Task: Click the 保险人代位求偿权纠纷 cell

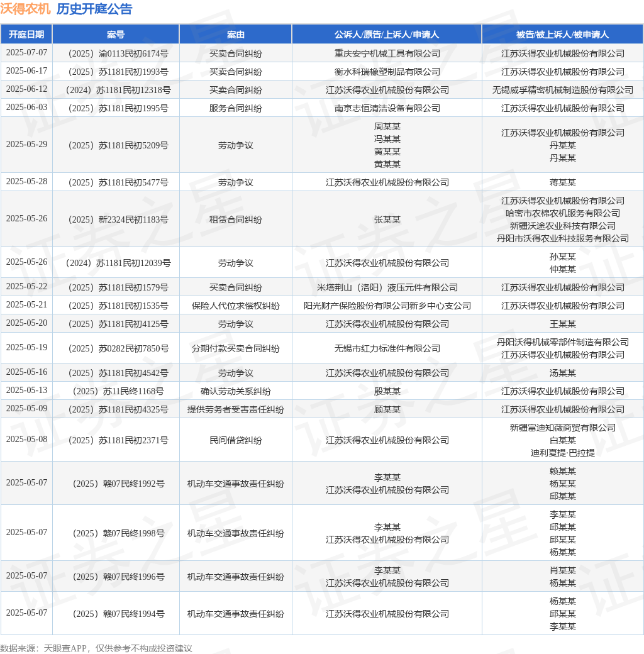Action: click(236, 306)
